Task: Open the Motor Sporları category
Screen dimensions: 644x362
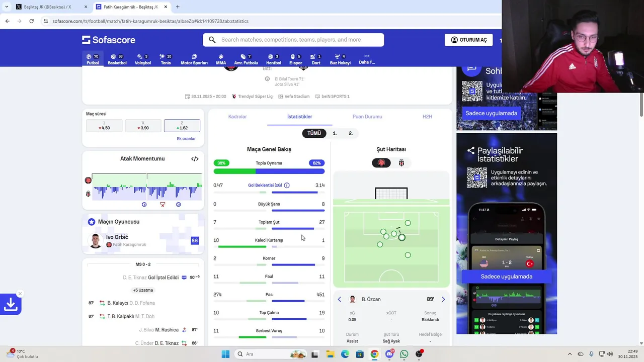Action: 194,59
